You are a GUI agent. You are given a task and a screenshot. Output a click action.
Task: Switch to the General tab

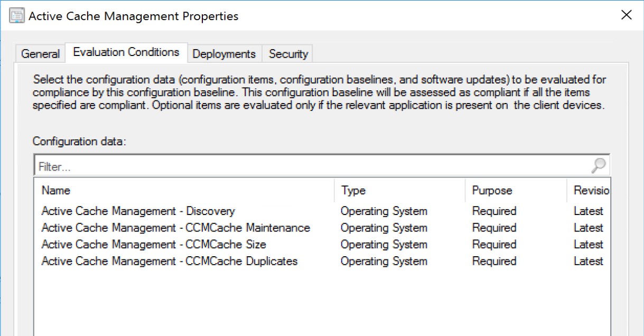pos(40,54)
